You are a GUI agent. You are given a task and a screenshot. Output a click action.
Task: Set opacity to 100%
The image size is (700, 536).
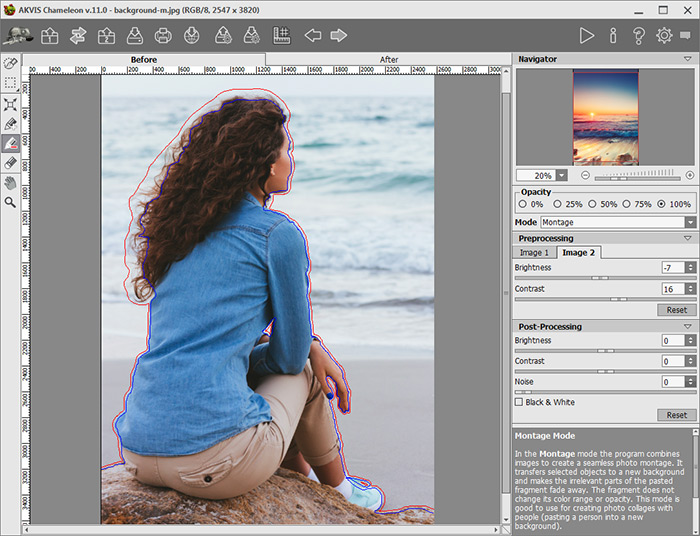tap(661, 204)
